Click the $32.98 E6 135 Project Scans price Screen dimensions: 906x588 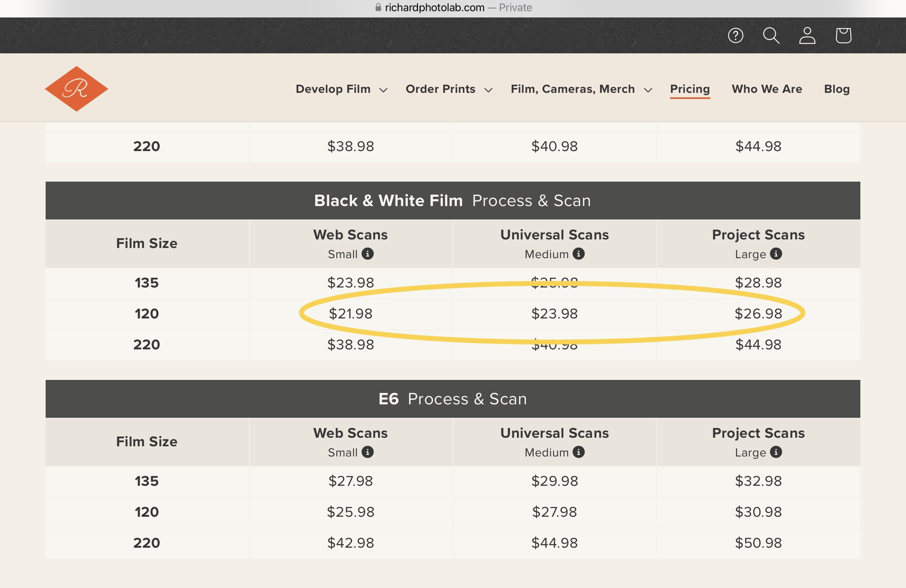(758, 481)
